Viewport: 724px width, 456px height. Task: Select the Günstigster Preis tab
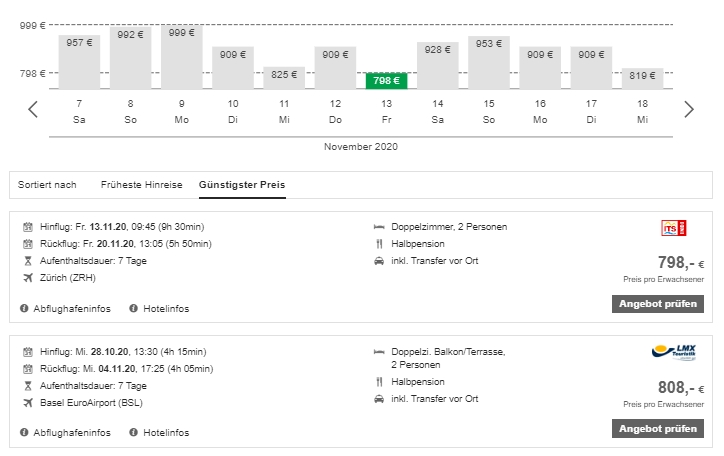[241, 185]
